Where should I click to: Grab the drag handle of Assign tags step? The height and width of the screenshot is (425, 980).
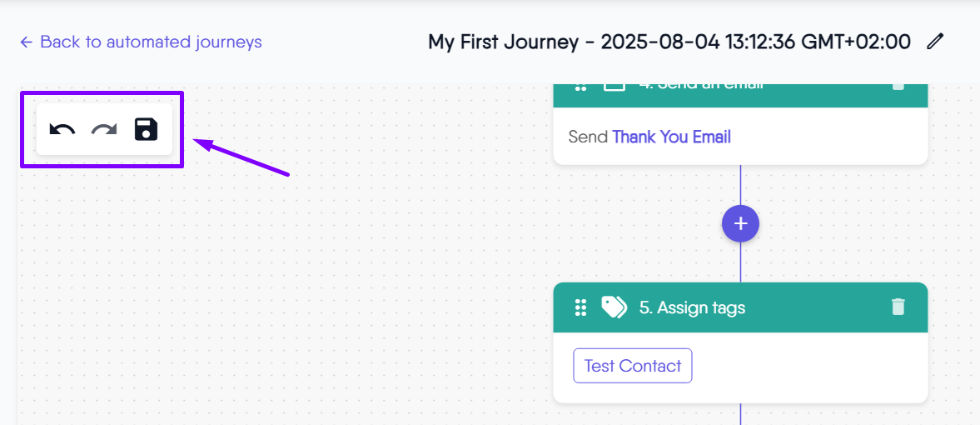pos(581,307)
